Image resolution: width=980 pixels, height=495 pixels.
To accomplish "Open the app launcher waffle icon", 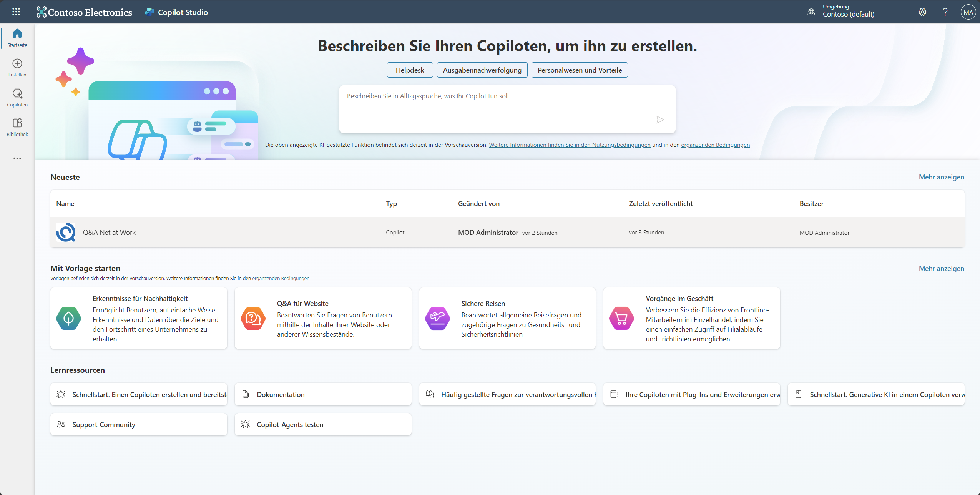I will 16,12.
